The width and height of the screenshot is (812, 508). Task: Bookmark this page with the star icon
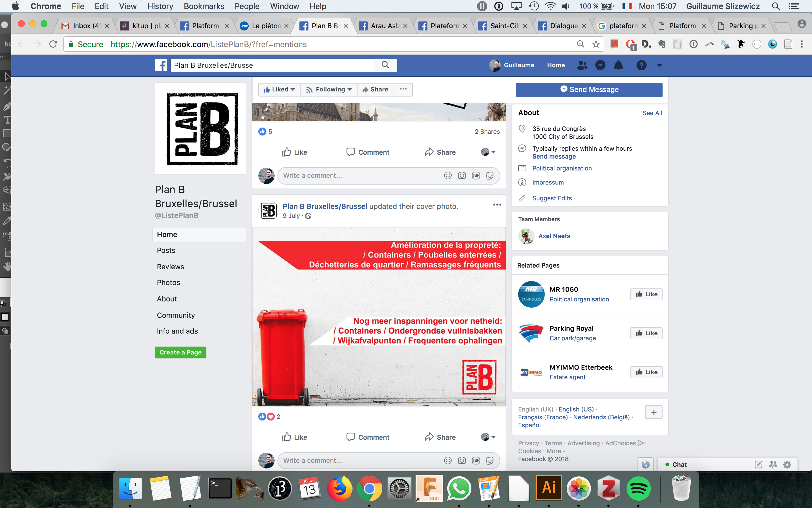[x=596, y=44]
